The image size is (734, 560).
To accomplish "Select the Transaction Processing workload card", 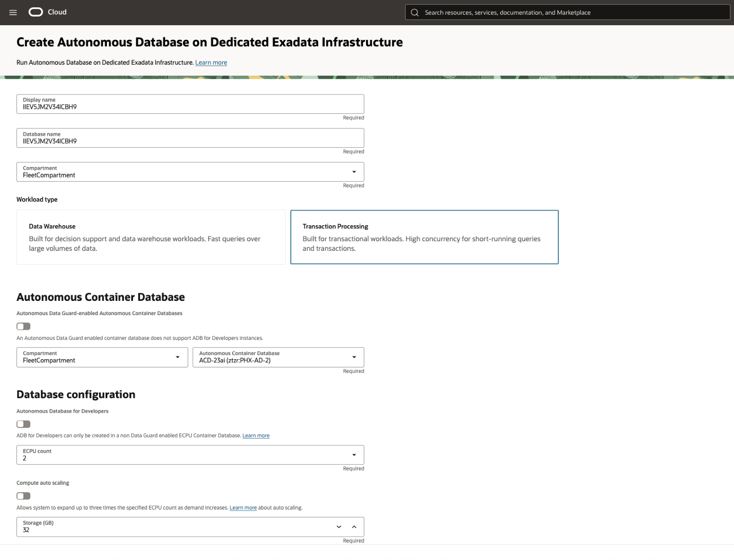I will [424, 237].
